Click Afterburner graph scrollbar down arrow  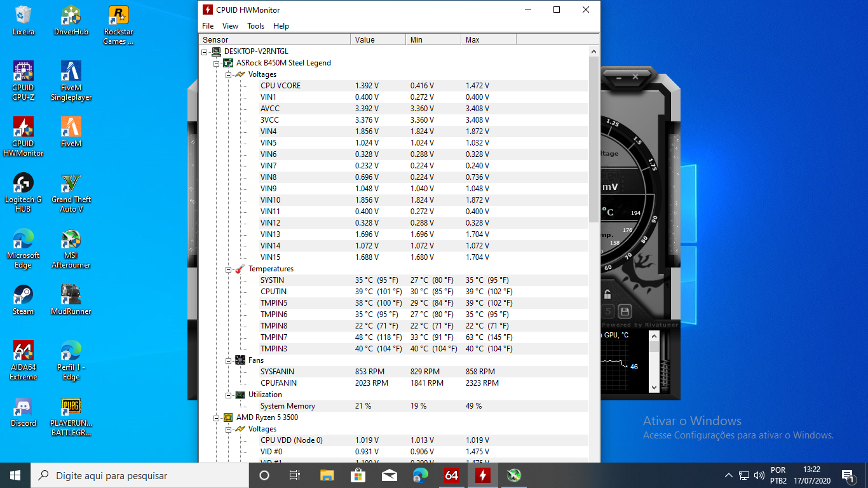tap(654, 386)
